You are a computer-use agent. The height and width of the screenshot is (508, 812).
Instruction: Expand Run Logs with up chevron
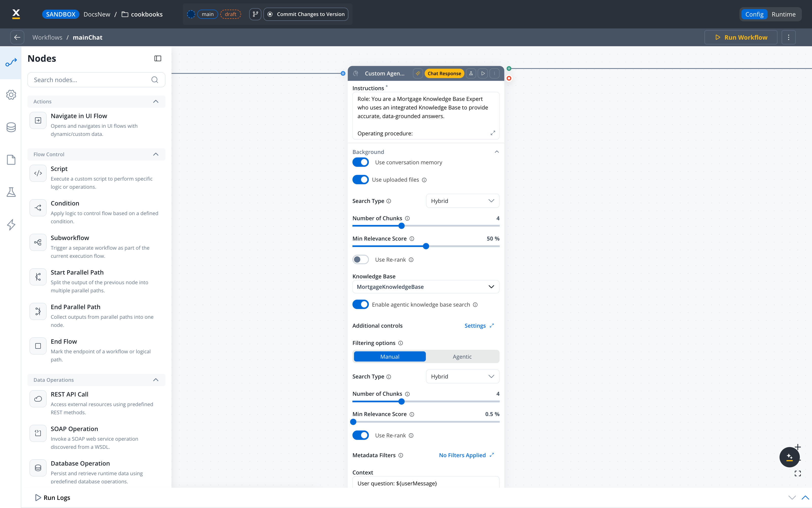tap(805, 498)
